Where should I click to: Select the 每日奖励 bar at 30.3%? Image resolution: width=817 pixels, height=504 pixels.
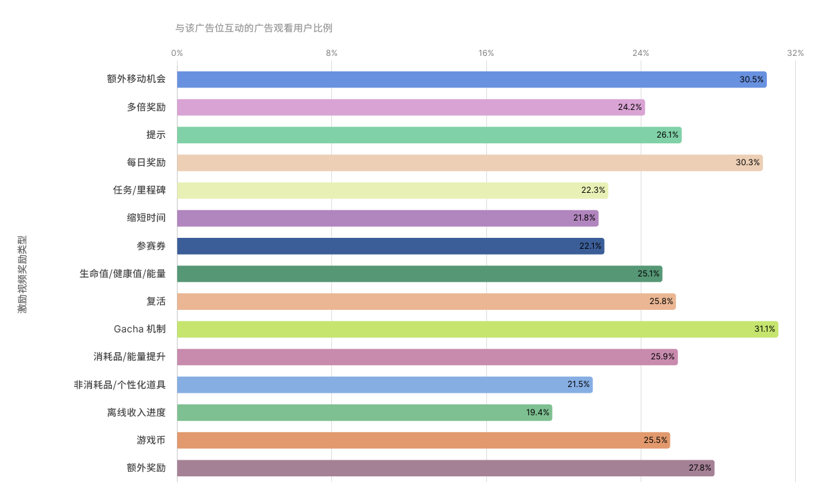click(469, 163)
